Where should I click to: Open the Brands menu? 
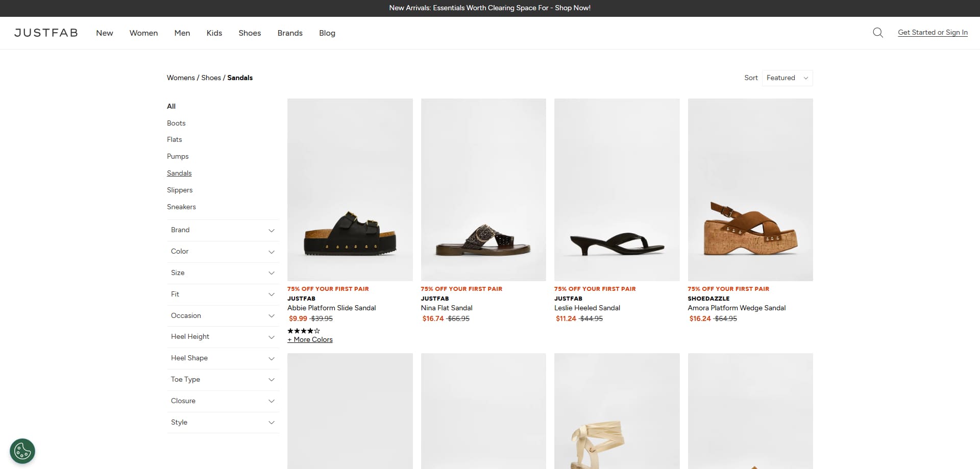click(x=290, y=33)
